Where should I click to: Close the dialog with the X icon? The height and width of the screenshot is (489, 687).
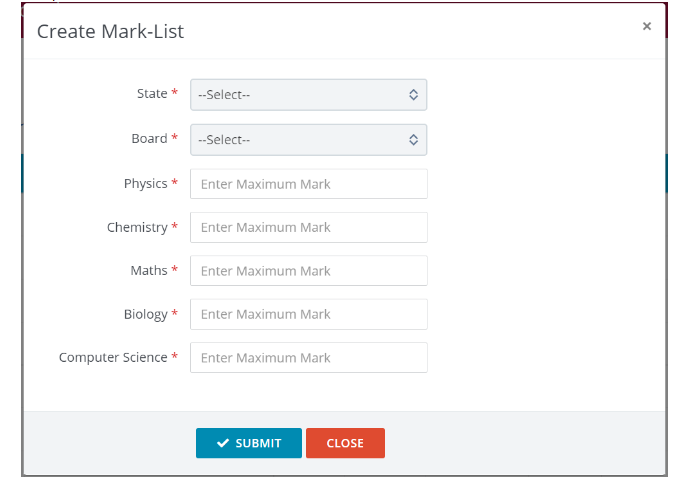coord(647,27)
